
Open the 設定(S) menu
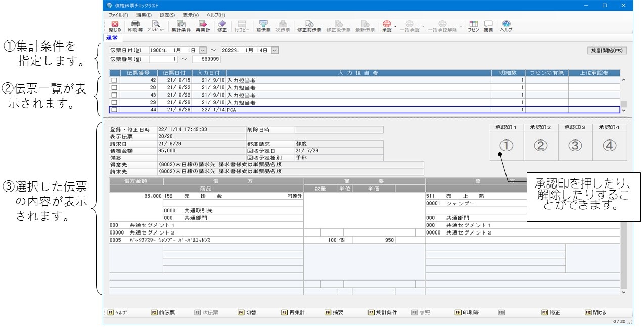click(167, 15)
